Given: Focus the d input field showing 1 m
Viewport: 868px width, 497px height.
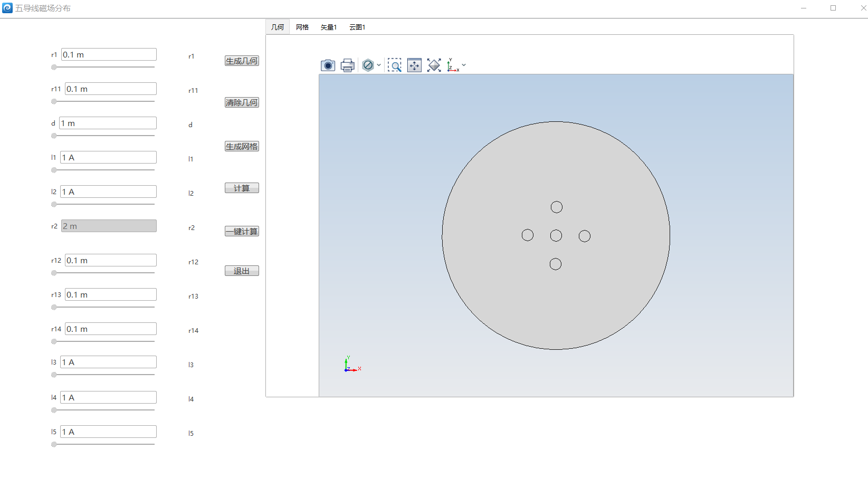Looking at the screenshot, I should (x=108, y=123).
